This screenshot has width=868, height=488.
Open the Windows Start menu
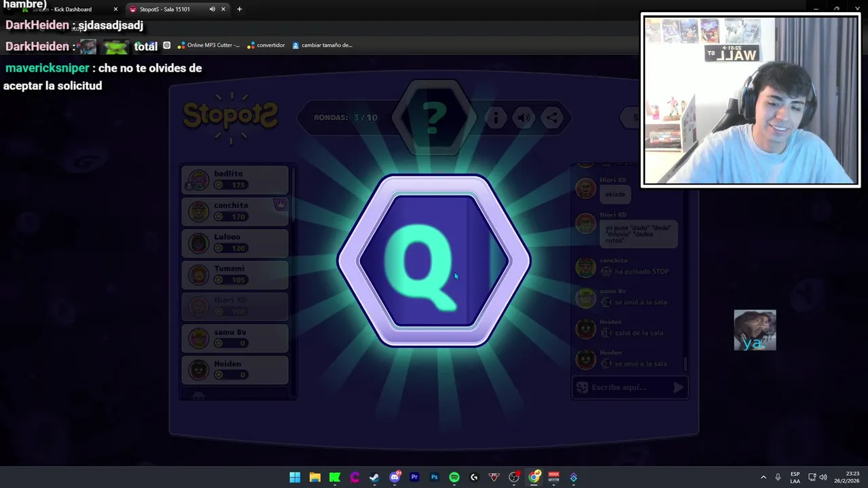295,477
